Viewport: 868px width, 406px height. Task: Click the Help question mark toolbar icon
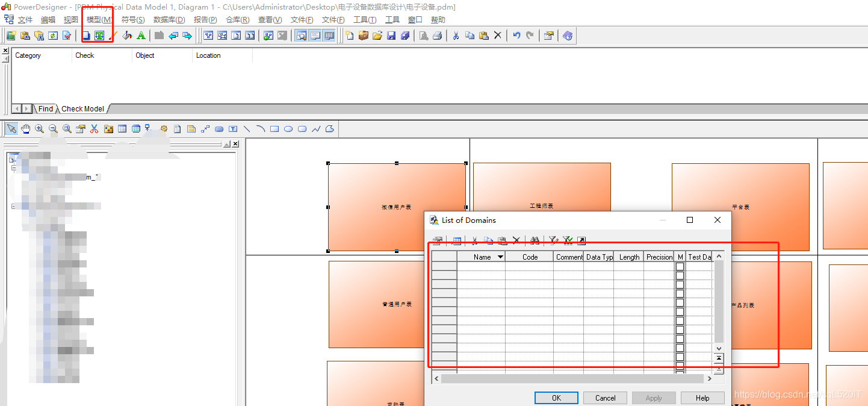[567, 36]
